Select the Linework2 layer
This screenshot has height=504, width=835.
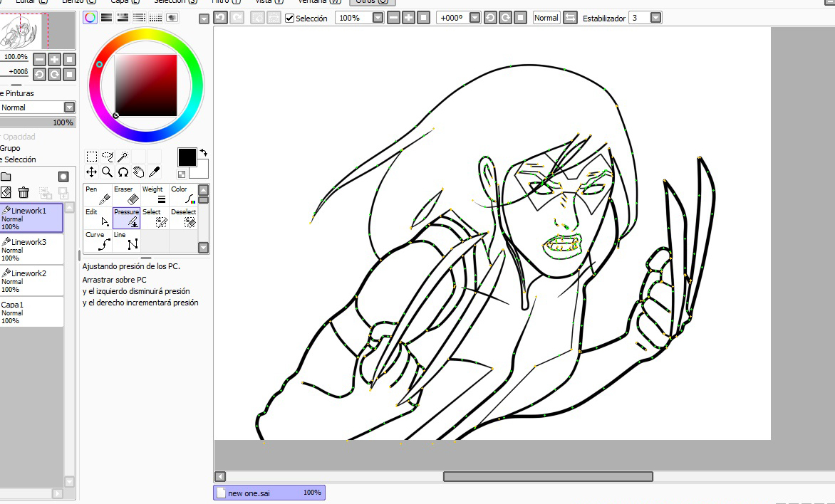point(31,280)
